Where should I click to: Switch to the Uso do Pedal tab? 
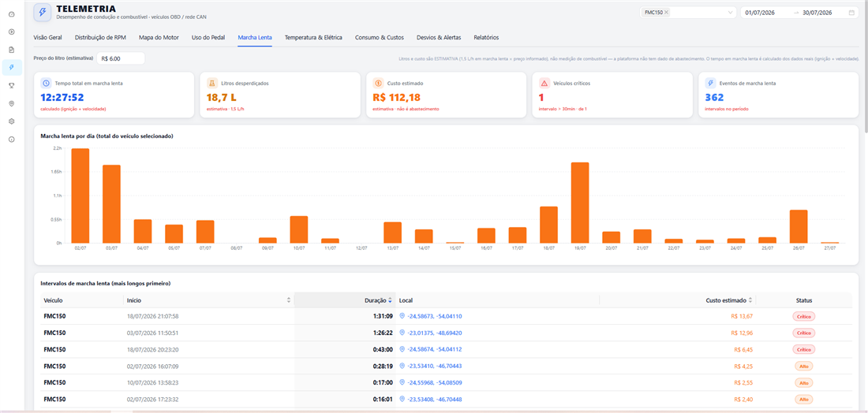[x=208, y=38]
